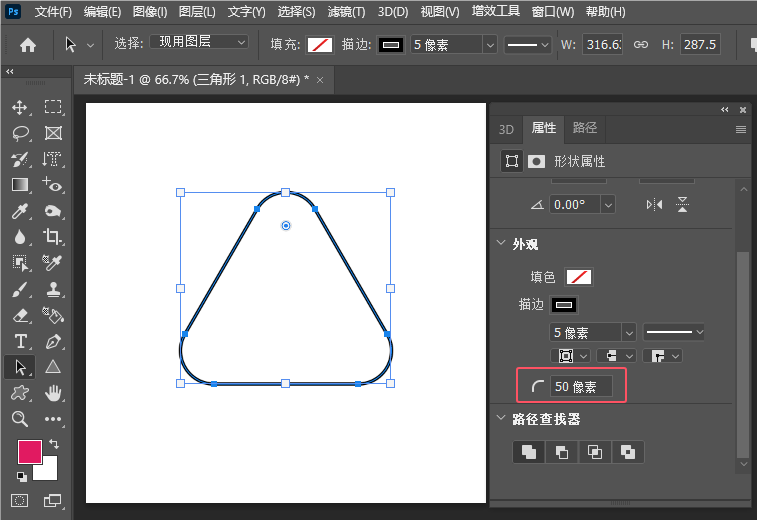The height and width of the screenshot is (520, 757).
Task: Open stroke width dropdown in options bar
Action: pos(490,45)
